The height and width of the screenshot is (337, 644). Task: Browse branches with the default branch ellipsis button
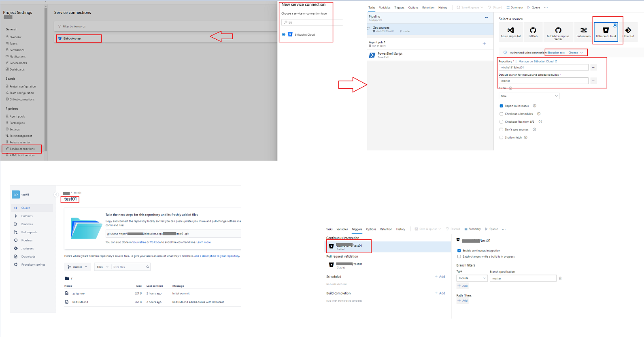593,81
